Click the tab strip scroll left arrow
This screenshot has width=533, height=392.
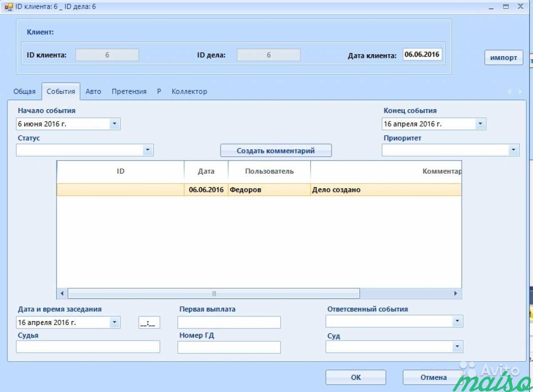pos(510,92)
